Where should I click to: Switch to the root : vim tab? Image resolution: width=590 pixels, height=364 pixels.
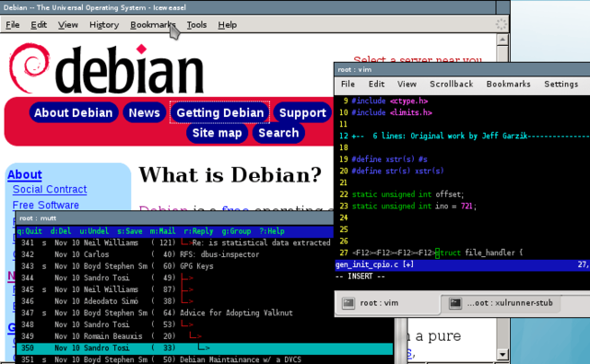click(387, 303)
